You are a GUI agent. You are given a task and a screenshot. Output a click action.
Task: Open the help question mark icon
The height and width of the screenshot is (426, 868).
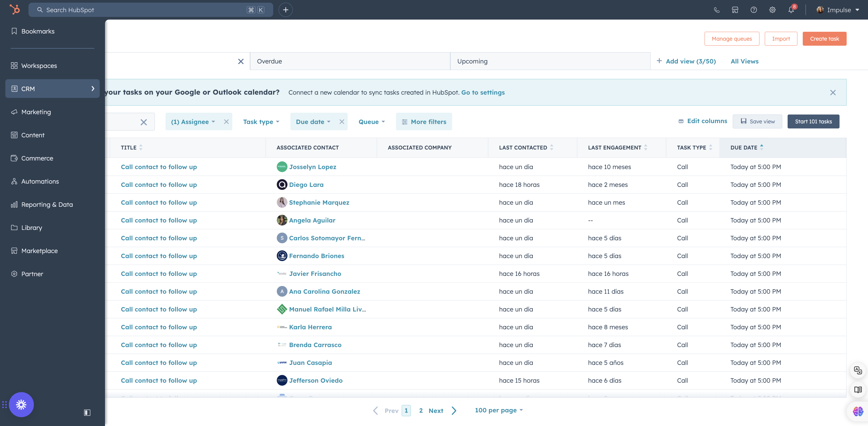point(753,10)
